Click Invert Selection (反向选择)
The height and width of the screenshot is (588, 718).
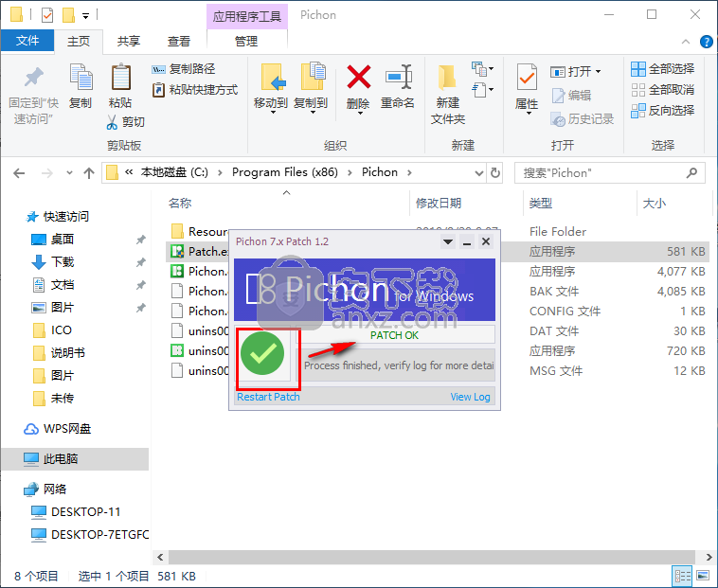663,110
